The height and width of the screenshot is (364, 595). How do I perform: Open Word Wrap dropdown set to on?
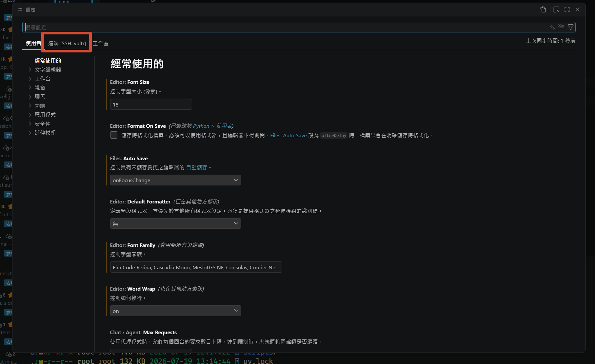click(x=175, y=311)
